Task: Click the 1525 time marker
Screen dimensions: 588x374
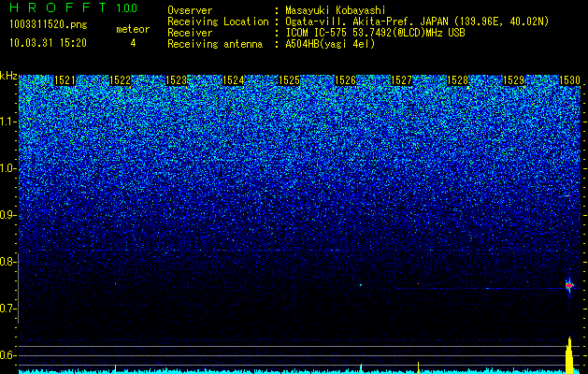Action: coord(289,80)
